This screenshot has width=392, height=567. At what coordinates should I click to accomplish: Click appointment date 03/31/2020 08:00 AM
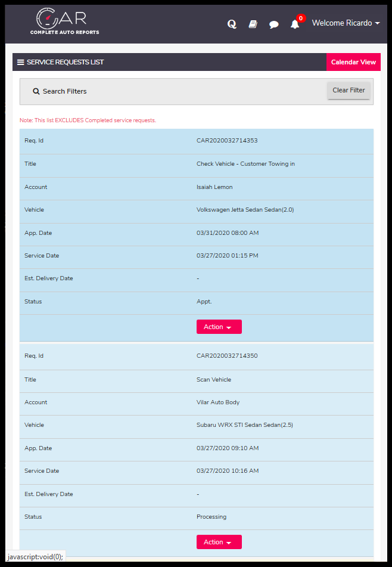(x=228, y=233)
